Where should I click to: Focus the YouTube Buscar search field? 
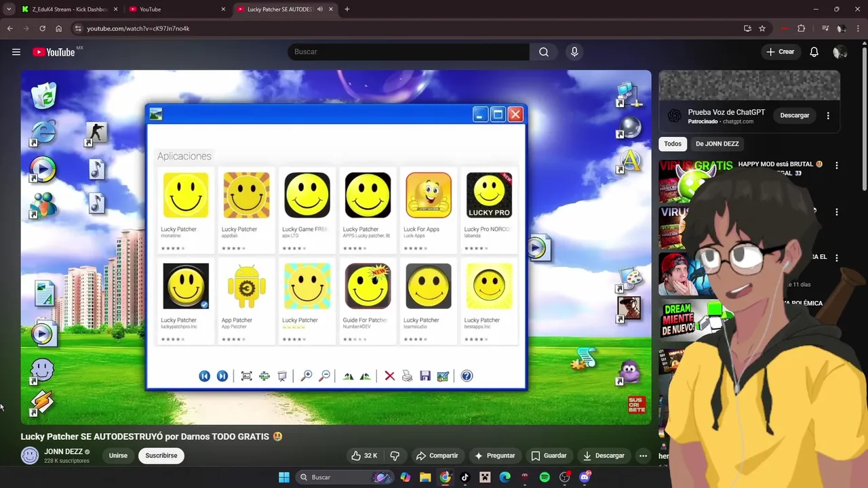(409, 52)
